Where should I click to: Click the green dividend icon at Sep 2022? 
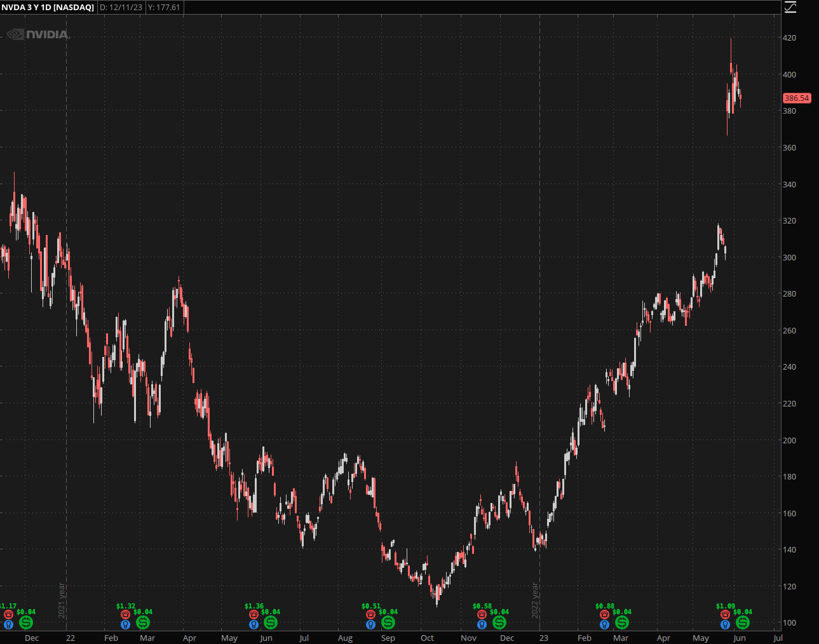388,623
